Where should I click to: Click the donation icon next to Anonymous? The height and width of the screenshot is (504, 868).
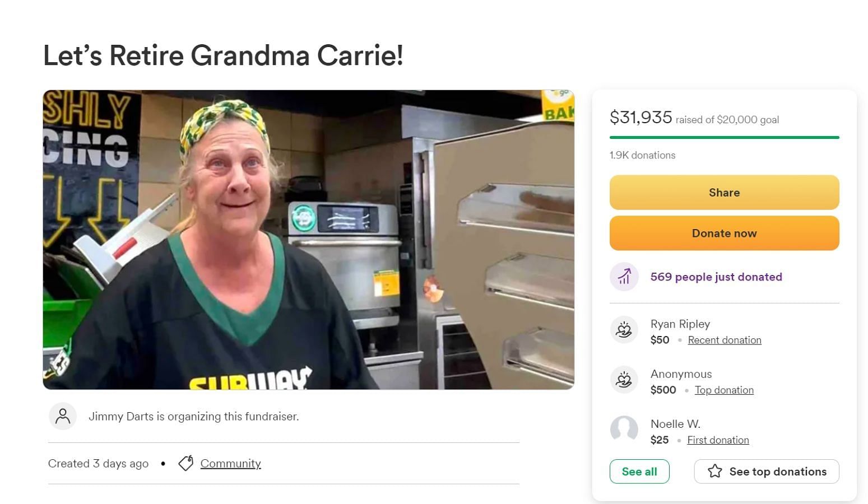pyautogui.click(x=624, y=380)
